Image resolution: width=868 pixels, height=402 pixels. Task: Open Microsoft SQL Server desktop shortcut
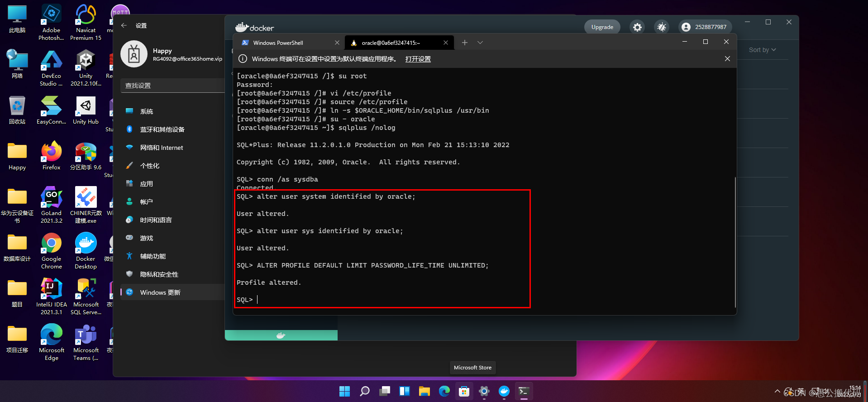coord(86,297)
